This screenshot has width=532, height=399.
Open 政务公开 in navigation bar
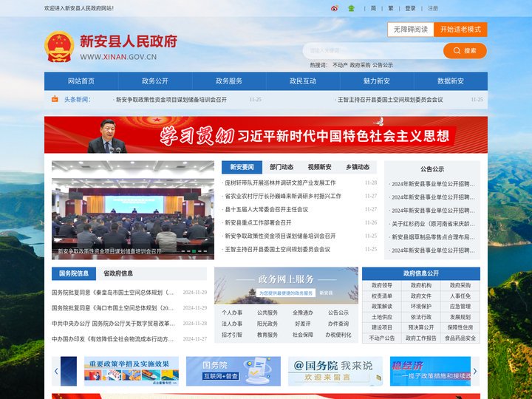coord(155,81)
